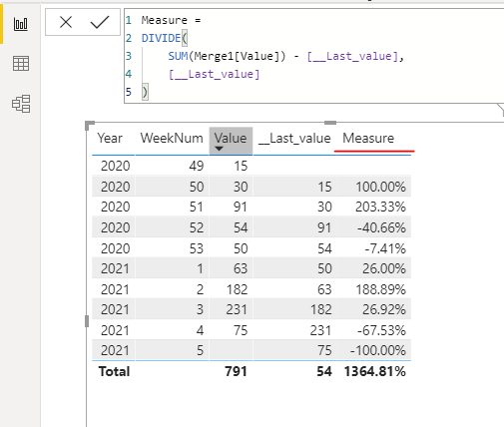The image size is (504, 427).
Task: Select Value 91 in week 51 row
Action: click(240, 207)
